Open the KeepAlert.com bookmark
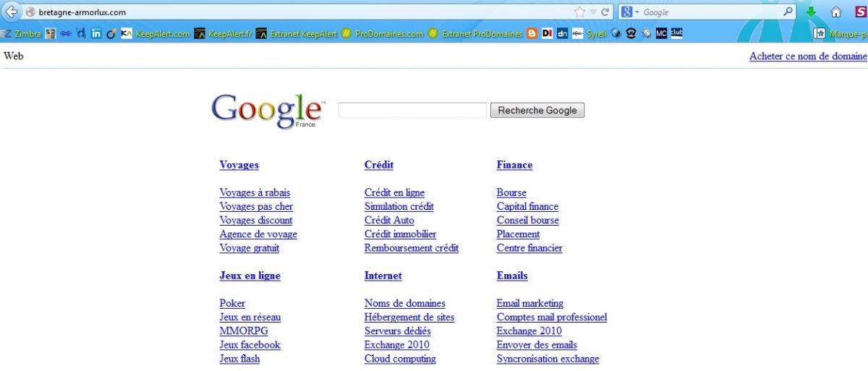The image size is (868, 371). [156, 33]
